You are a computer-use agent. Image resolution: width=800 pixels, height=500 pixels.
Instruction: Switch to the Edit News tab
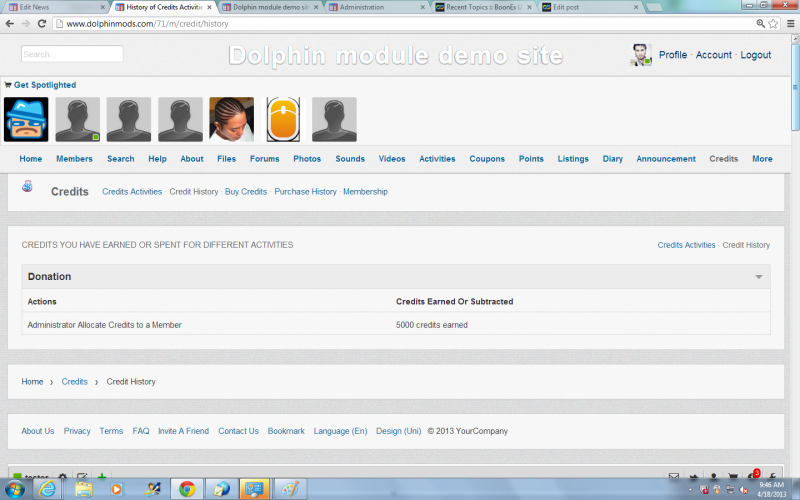(54, 7)
